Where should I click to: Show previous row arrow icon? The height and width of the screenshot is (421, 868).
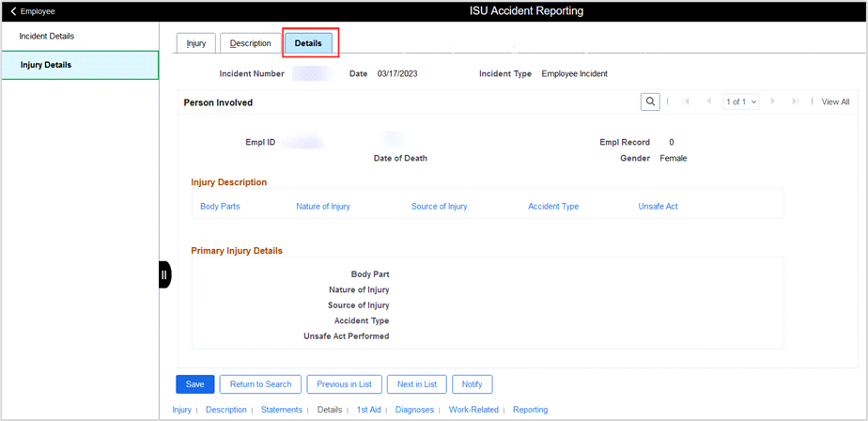coord(709,101)
